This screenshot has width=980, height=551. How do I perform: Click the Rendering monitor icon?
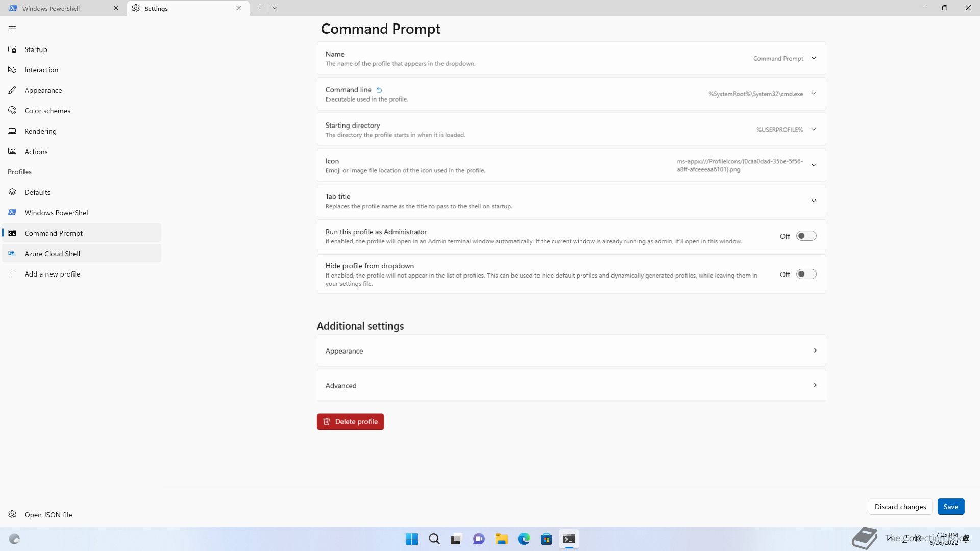(12, 131)
